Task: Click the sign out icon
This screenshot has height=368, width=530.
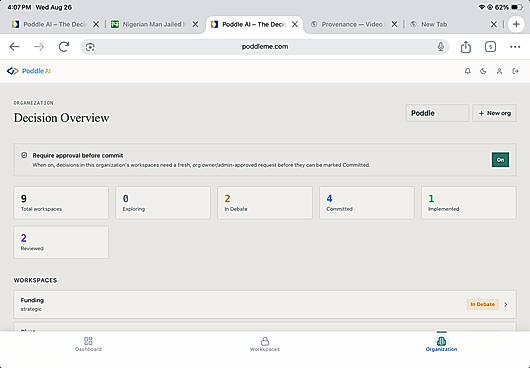Action: 515,71
